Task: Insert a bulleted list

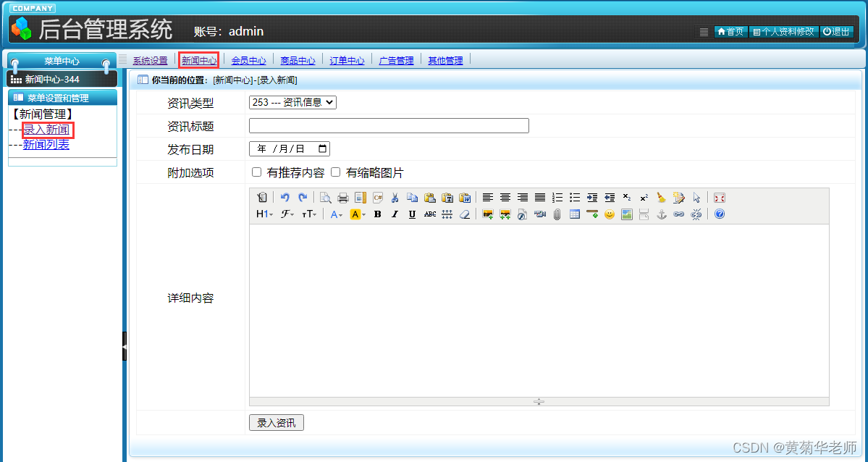Action: [x=575, y=198]
